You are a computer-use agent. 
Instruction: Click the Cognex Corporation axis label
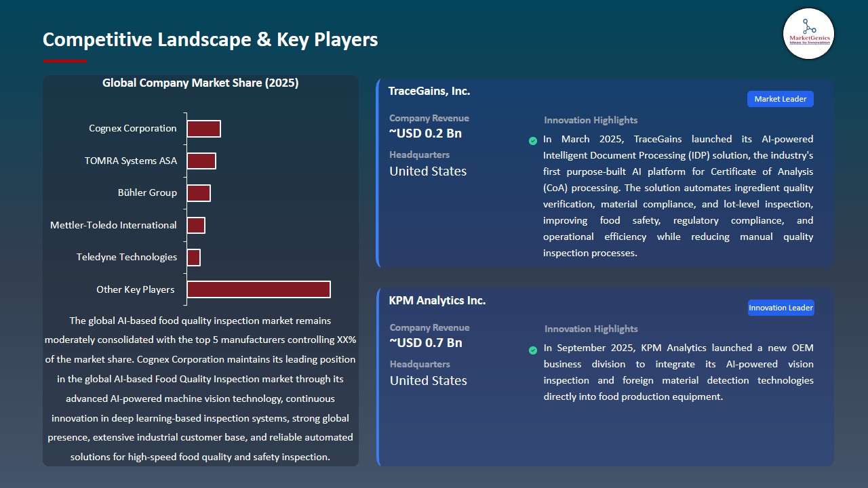pos(133,128)
